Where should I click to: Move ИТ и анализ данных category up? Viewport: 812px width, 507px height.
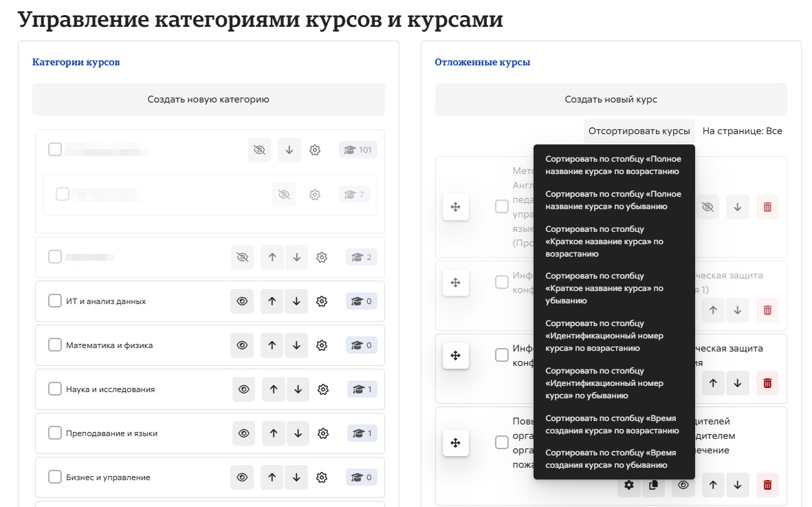272,301
